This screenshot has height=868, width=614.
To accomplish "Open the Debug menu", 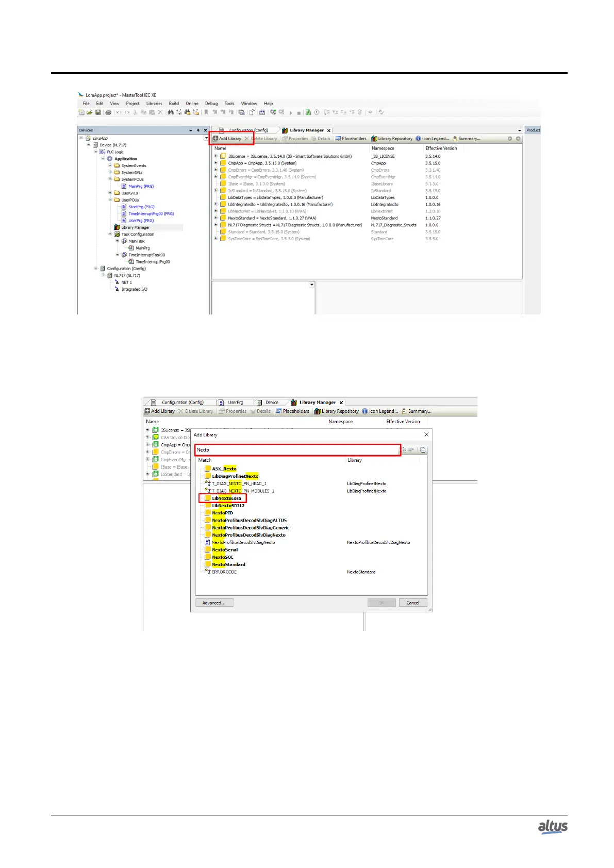I will pos(211,103).
